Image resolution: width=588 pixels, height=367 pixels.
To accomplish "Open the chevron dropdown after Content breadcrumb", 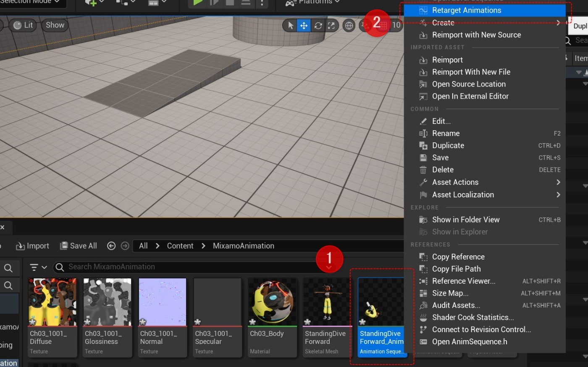I will click(203, 246).
